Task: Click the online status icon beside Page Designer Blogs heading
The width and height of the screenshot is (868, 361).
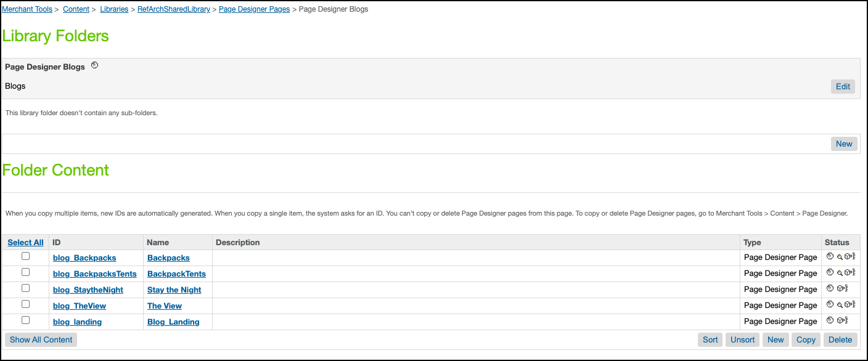Action: (x=94, y=65)
